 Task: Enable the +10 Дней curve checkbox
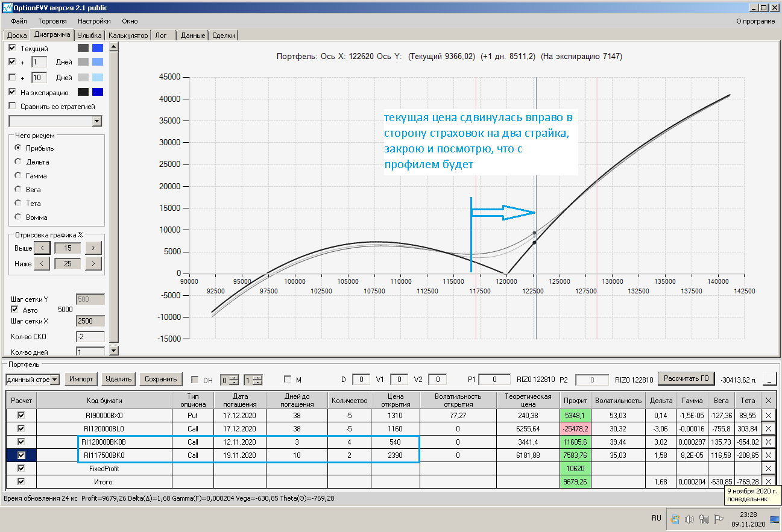click(12, 78)
